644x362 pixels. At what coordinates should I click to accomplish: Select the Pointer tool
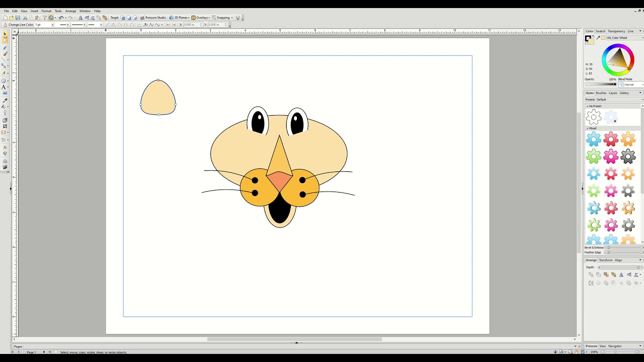5,35
